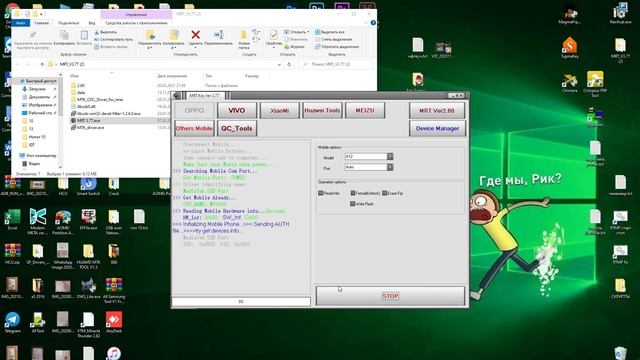Click the Copy To icon in ribbon

pyautogui.click(x=174, y=35)
